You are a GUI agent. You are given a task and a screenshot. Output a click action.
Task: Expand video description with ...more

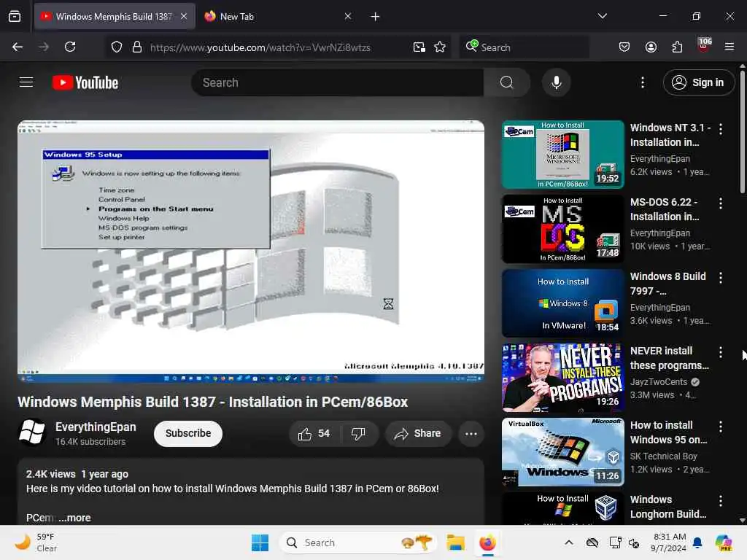click(x=74, y=518)
